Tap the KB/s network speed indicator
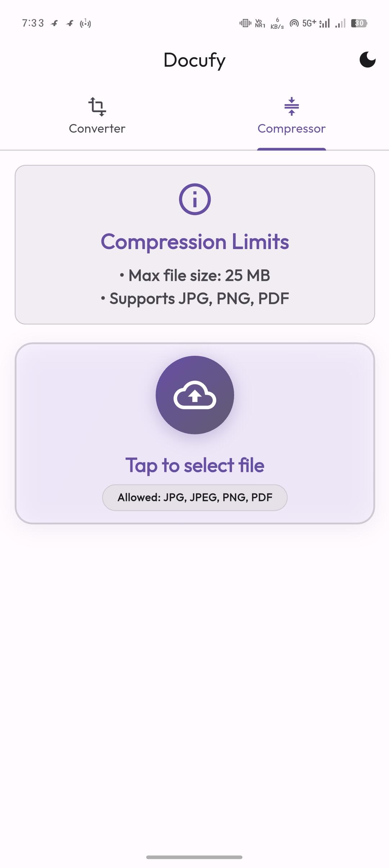 point(277,23)
